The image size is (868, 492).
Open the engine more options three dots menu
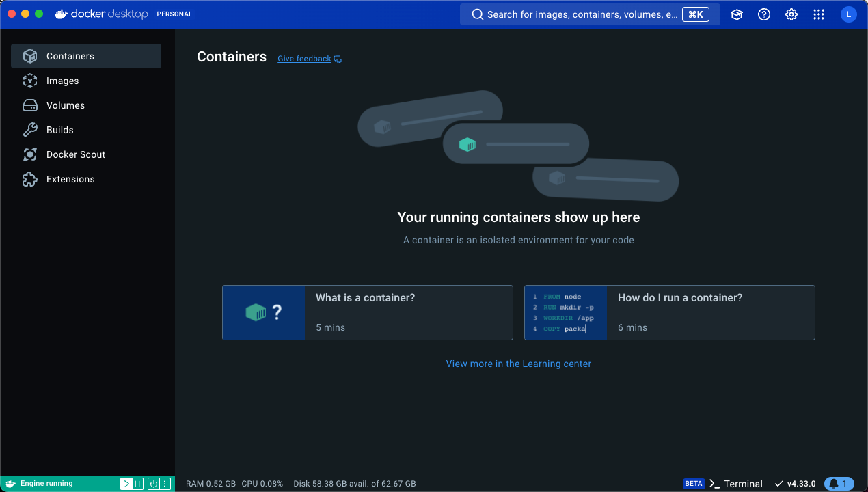(x=165, y=484)
